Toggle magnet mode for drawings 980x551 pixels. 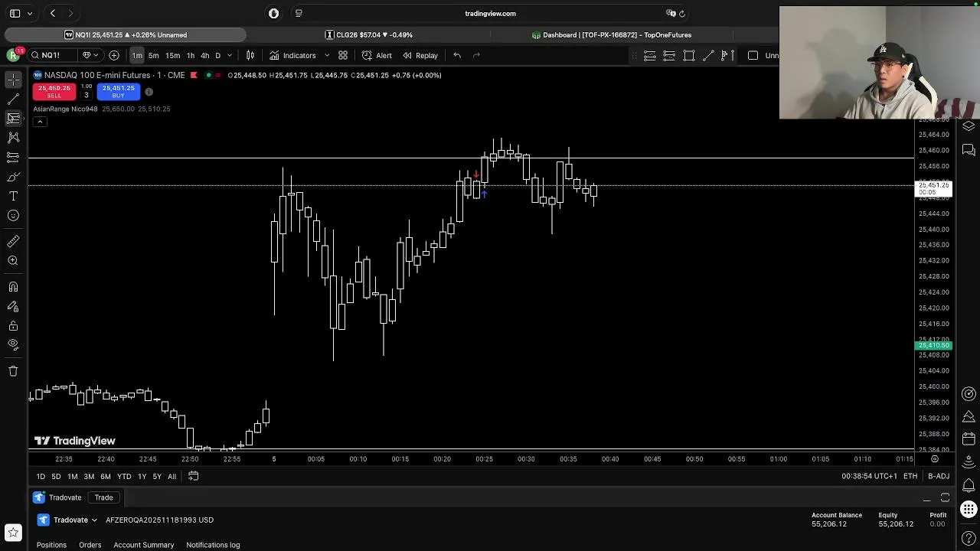point(13,287)
